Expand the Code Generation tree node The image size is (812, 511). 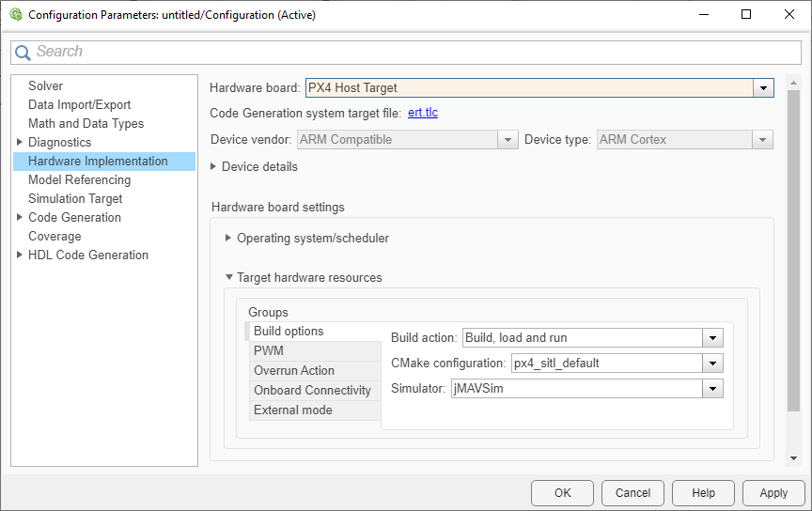pos(20,217)
